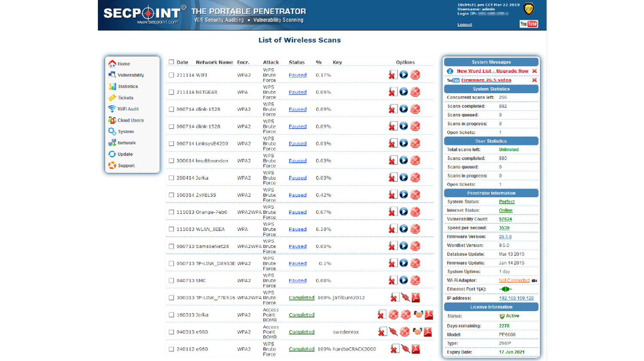Tick the checkbox for krudttoenden scan
Viewport: 644px width, 361px height.
pyautogui.click(x=171, y=161)
